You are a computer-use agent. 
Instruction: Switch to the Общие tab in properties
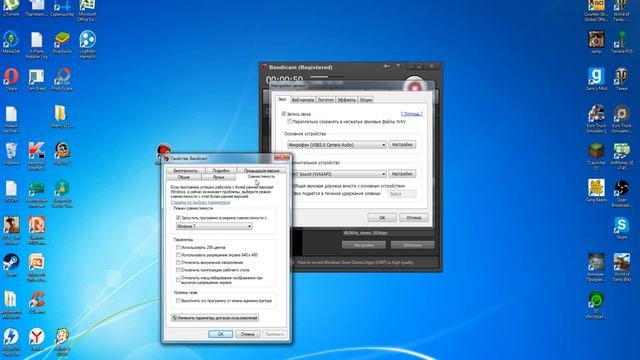click(x=184, y=177)
